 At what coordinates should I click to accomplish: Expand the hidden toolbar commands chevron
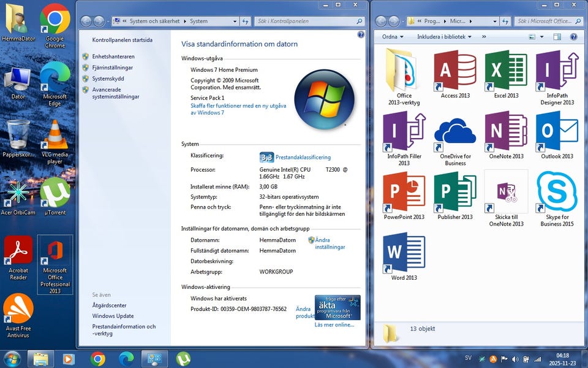click(484, 37)
